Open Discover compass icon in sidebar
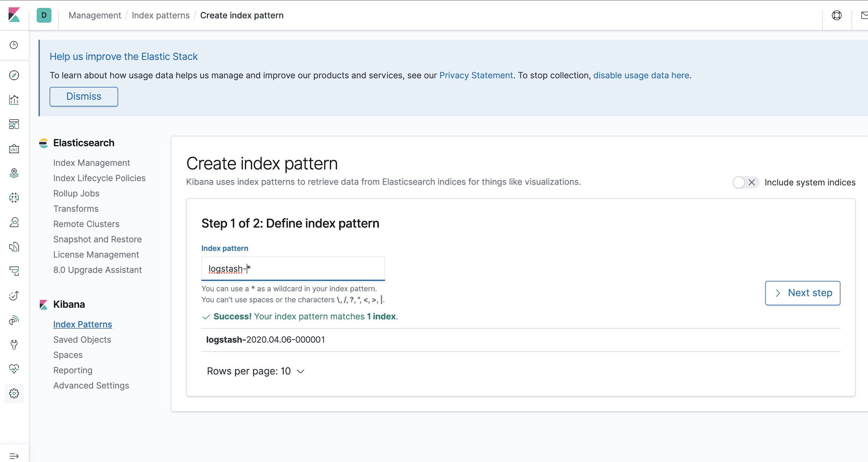868x462 pixels. click(x=14, y=75)
